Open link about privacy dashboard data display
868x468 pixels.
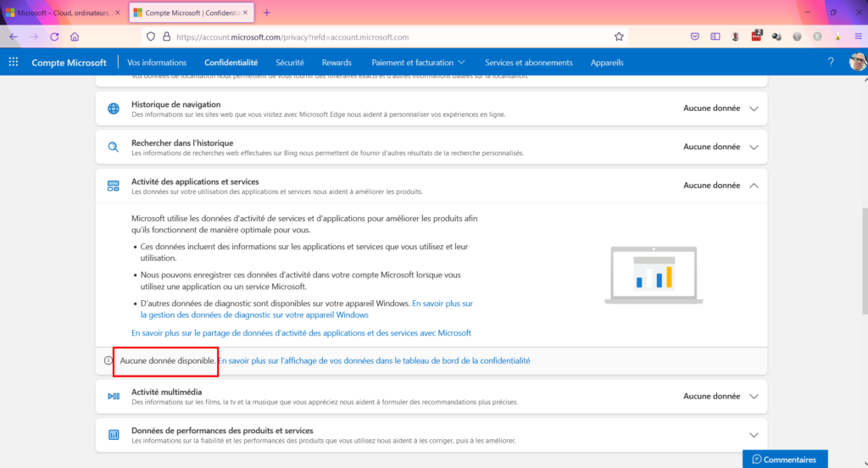click(x=374, y=360)
